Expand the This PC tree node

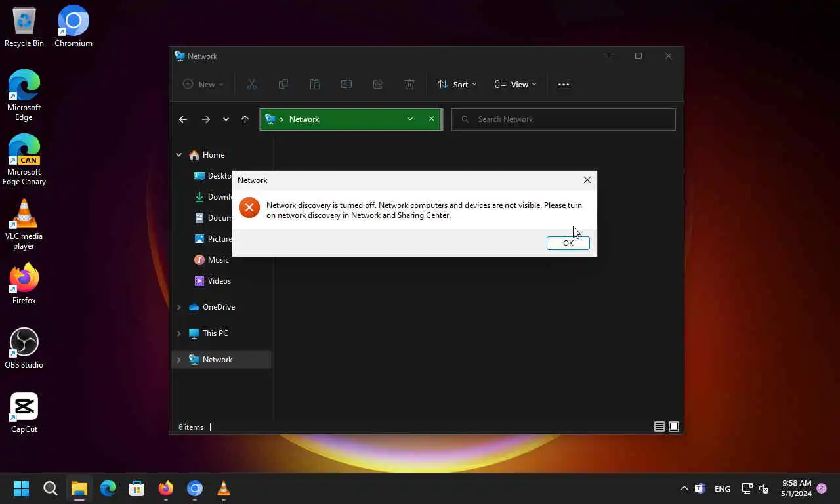pyautogui.click(x=178, y=333)
